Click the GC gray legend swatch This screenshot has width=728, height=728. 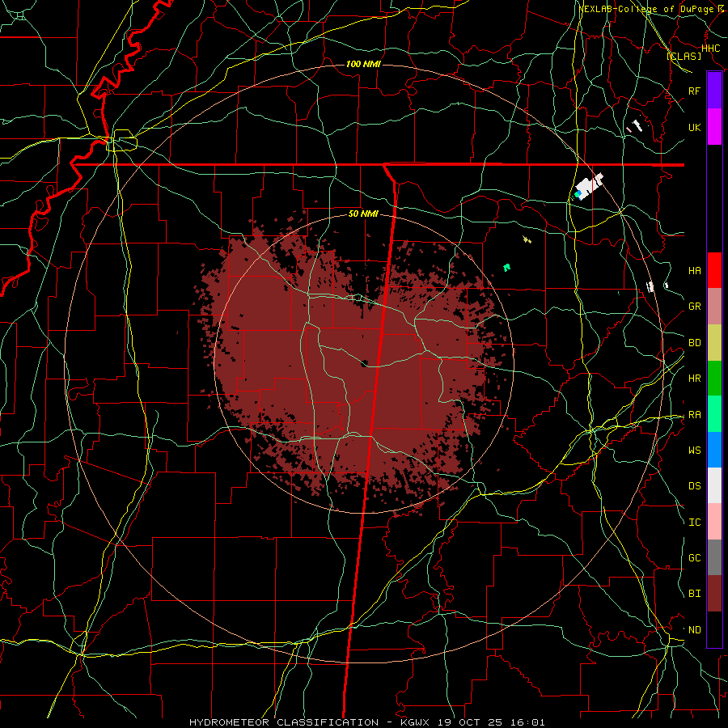[x=714, y=557]
